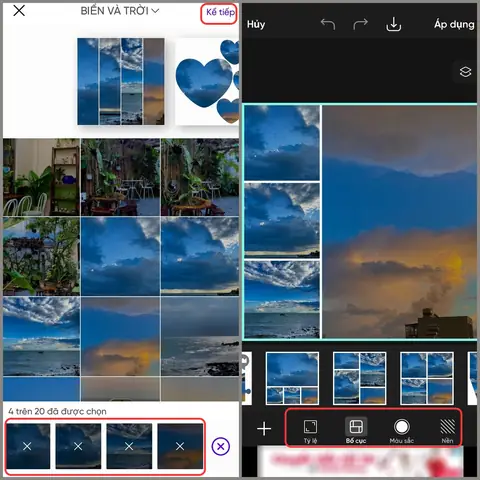Screen dimensions: 480x480
Task: Open the Nền background tool
Action: [x=447, y=431]
